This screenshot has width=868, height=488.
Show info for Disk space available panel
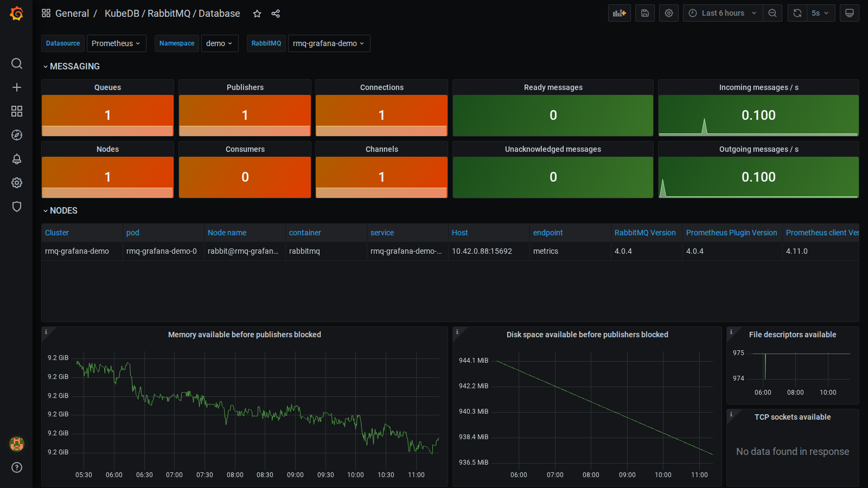(x=457, y=332)
